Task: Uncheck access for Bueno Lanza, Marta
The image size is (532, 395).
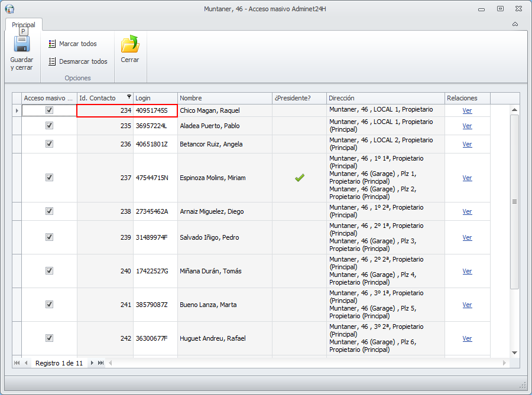Action: 49,304
